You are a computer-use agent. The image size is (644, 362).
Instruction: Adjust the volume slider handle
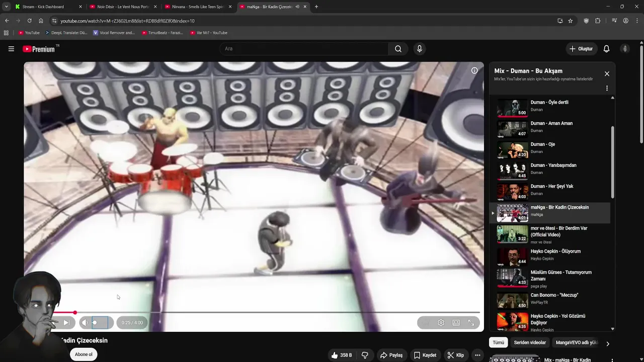point(95,323)
